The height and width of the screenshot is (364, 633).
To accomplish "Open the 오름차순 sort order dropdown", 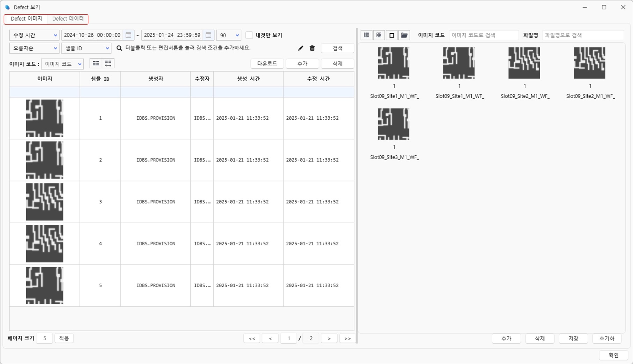I will point(34,48).
